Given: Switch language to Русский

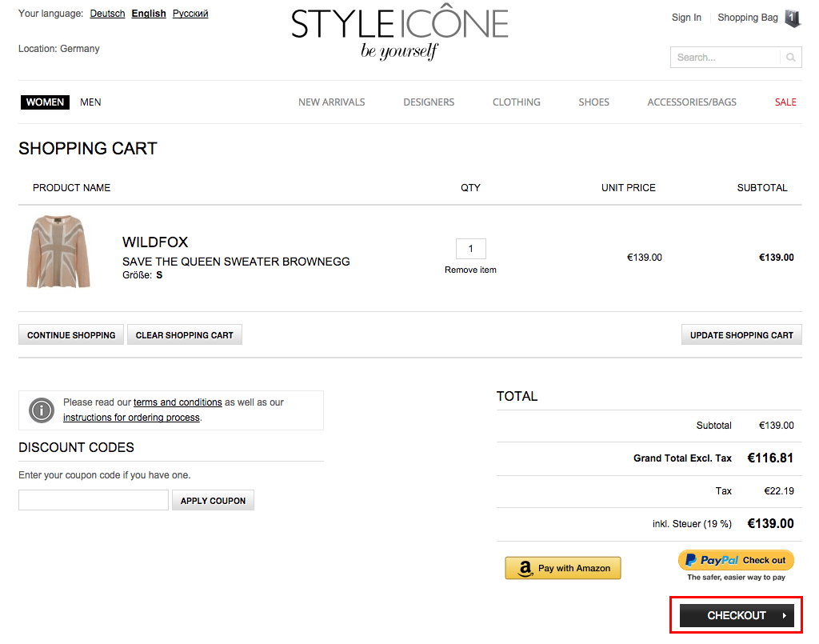Looking at the screenshot, I should click(x=190, y=14).
